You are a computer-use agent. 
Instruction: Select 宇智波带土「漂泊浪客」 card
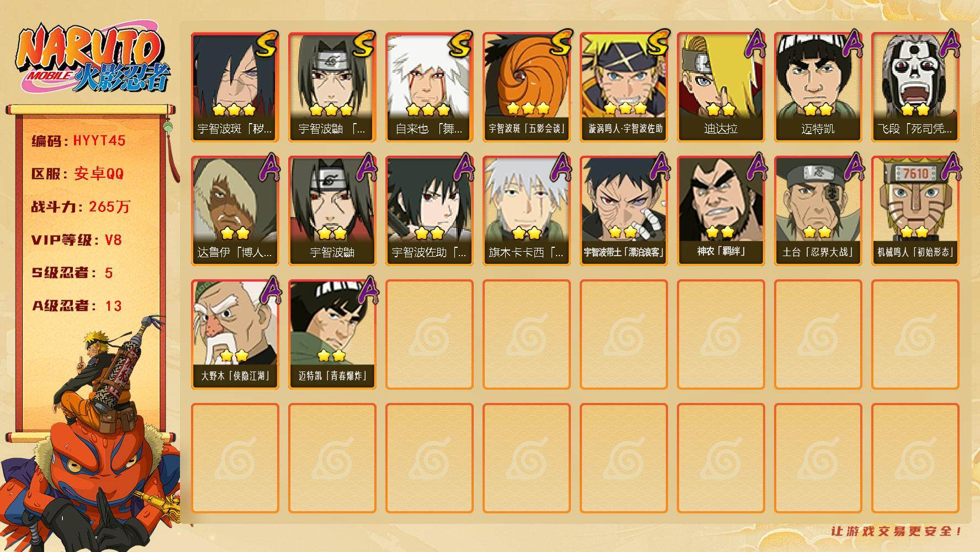pyautogui.click(x=623, y=211)
